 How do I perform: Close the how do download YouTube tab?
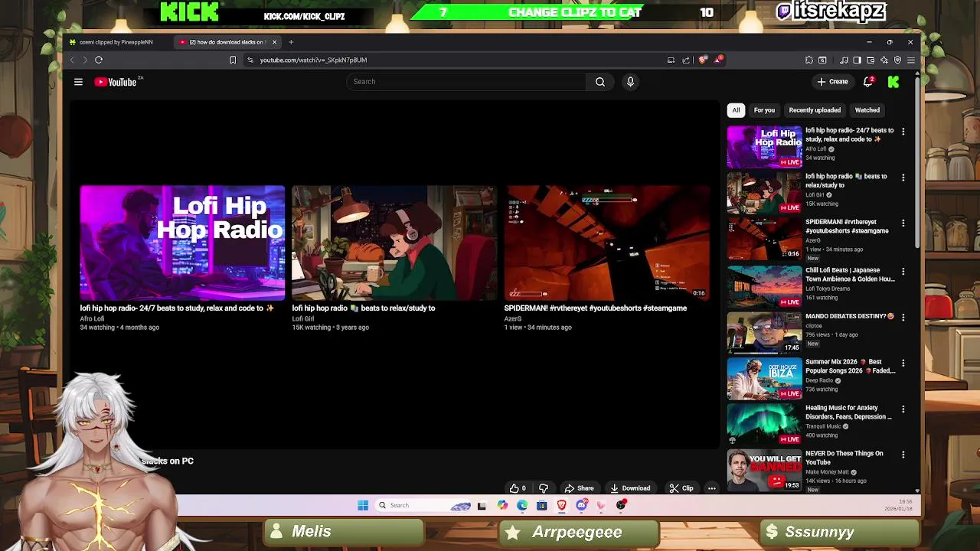(274, 42)
